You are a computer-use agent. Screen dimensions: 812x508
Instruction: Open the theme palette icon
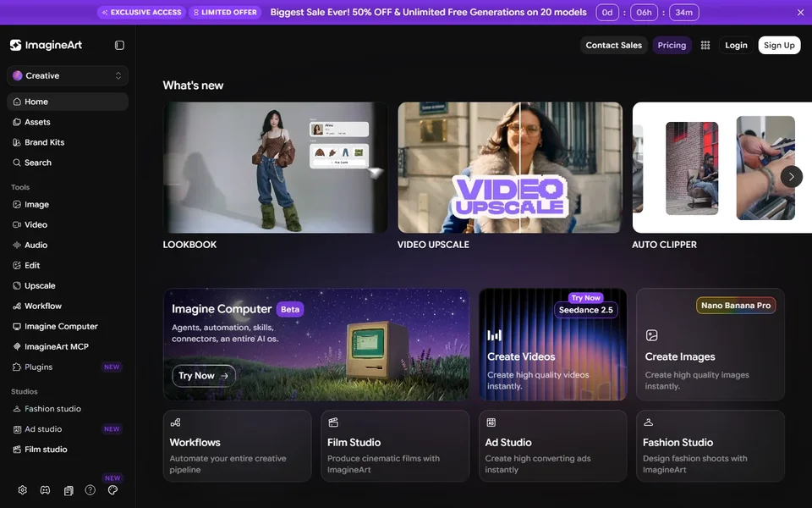(x=112, y=490)
